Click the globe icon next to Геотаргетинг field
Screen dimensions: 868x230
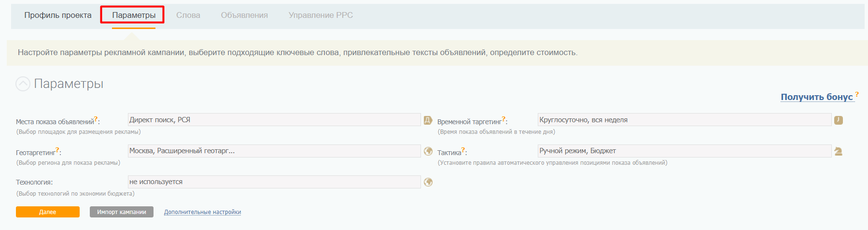428,151
